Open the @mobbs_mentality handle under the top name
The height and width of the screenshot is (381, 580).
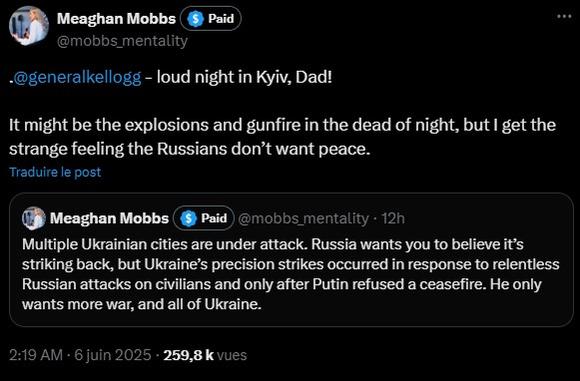click(122, 41)
